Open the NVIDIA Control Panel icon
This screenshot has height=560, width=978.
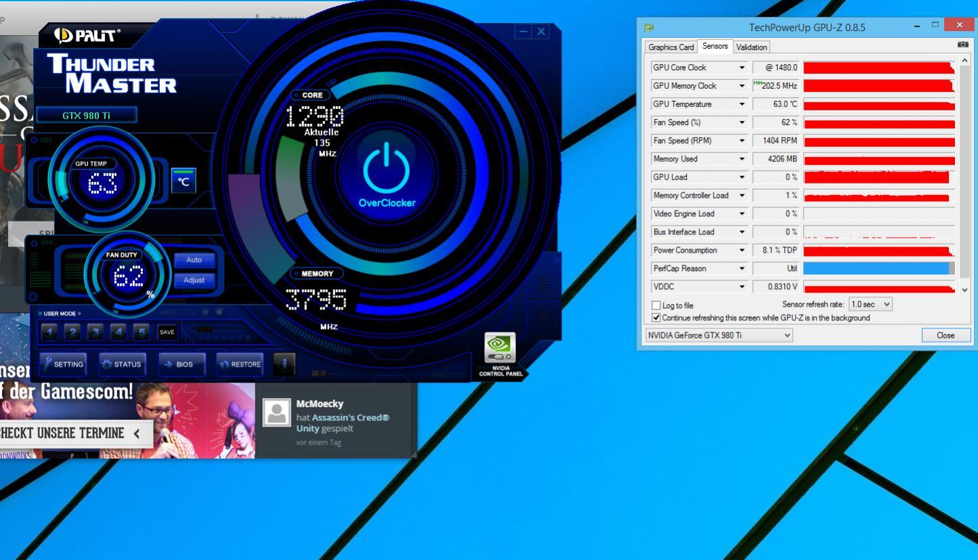[501, 355]
